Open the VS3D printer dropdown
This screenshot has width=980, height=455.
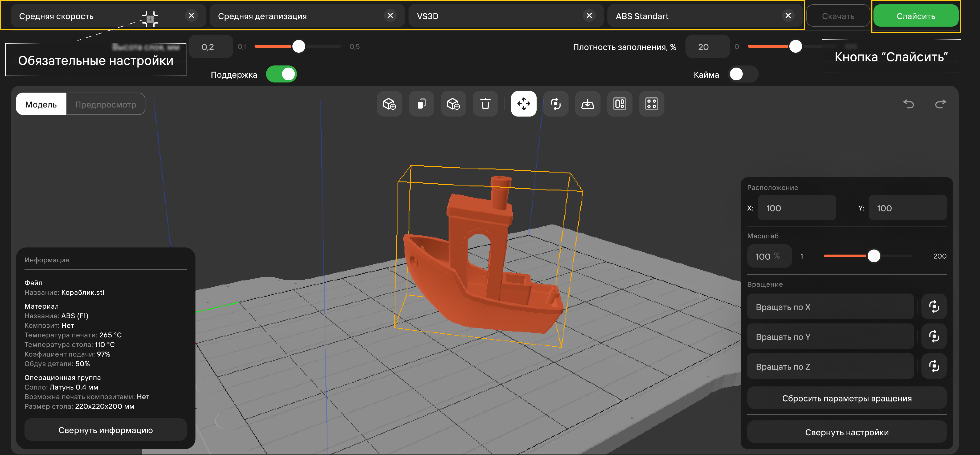tap(506, 16)
